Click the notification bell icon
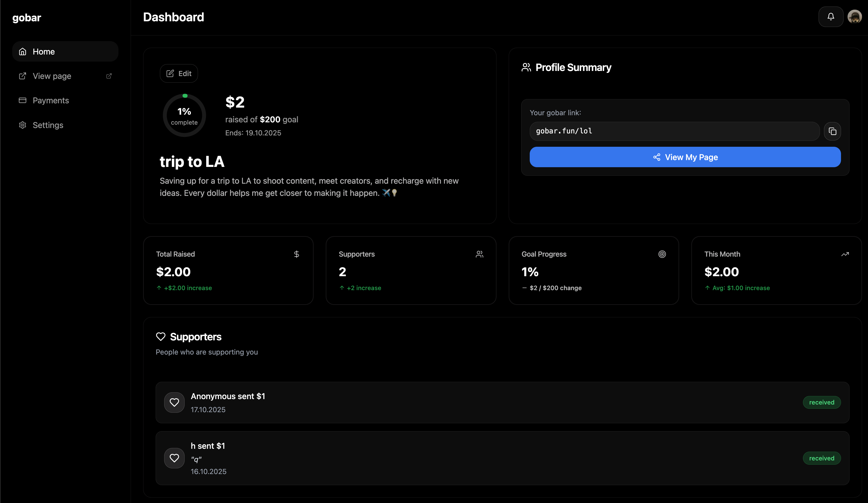The image size is (868, 503). point(831,16)
